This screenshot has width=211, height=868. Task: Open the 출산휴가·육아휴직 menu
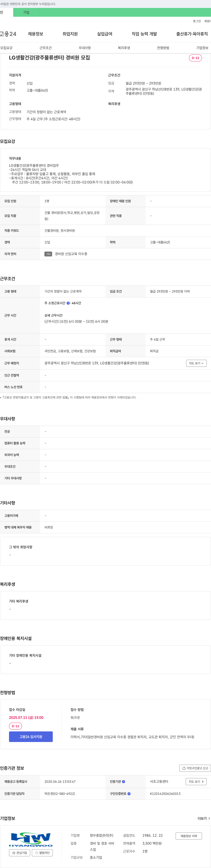click(192, 34)
